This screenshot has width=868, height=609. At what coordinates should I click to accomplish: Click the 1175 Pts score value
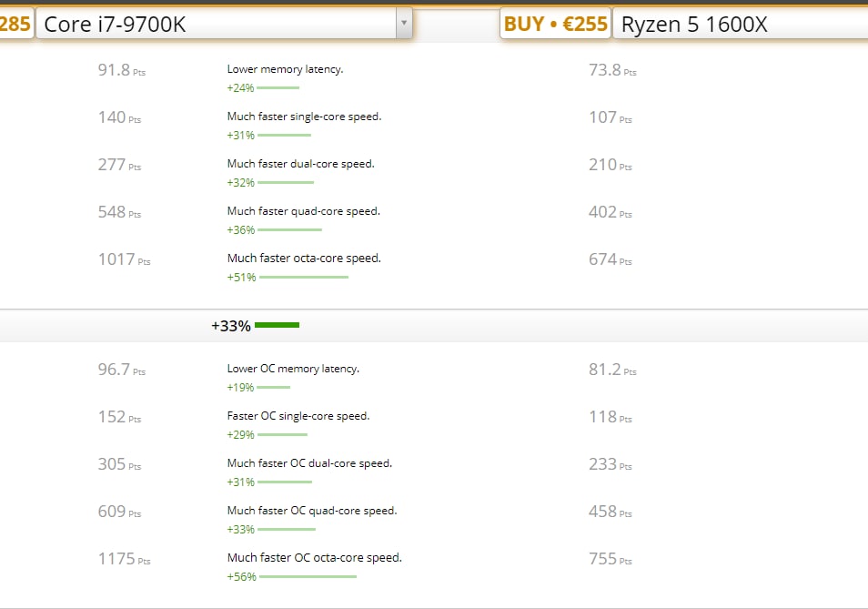point(124,559)
